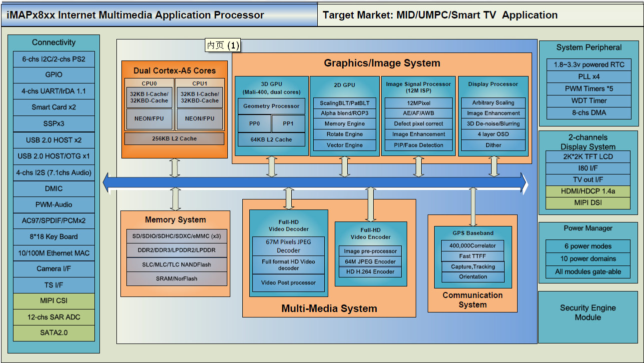This screenshot has width=644, height=363.
Task: Click the 'Security Engine Module' box
Action: [x=588, y=317]
